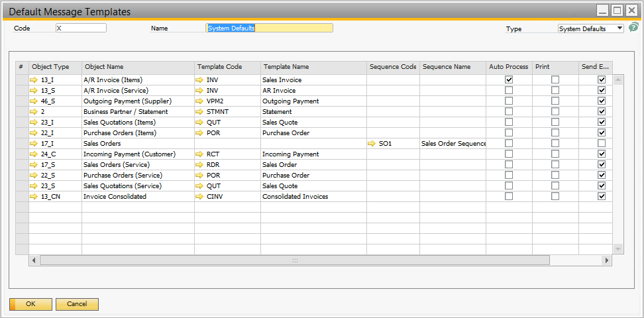Screen dimensions: 644x318
Task: Uncheck Auto Process for A/R Invoice (Items)
Action: (x=509, y=79)
